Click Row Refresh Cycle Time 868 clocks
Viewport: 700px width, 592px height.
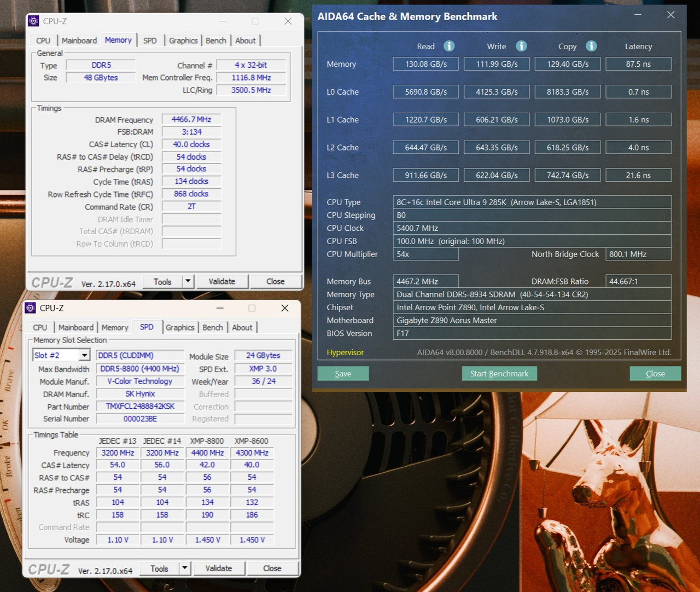coord(191,194)
